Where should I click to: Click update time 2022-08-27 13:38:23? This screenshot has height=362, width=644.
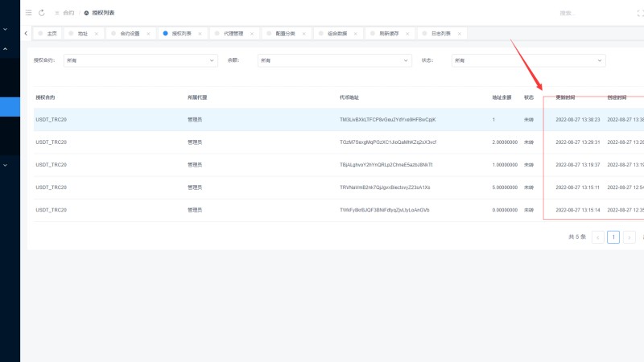click(577, 119)
